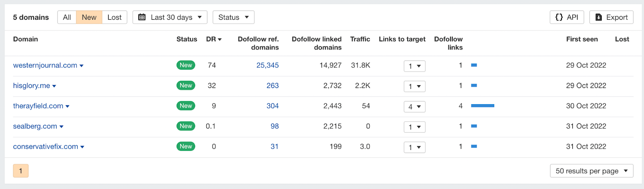
Task: Click the DR column sort arrow
Action: 220,39
